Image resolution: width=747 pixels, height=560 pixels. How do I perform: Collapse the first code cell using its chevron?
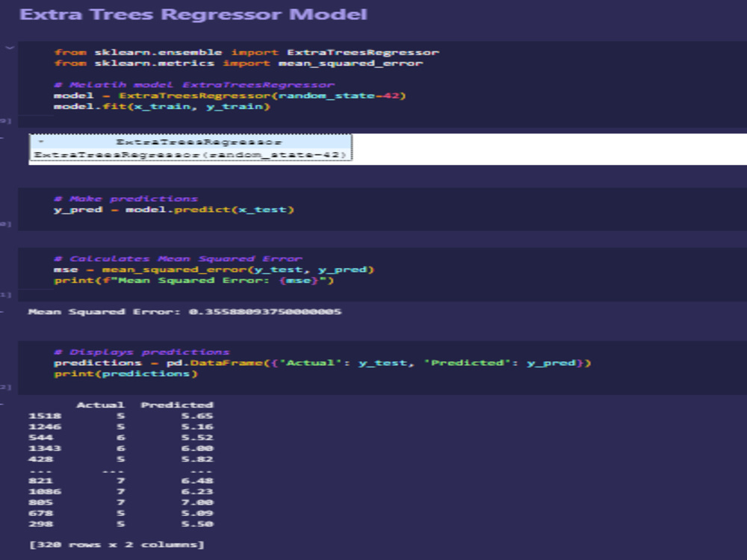coord(10,48)
